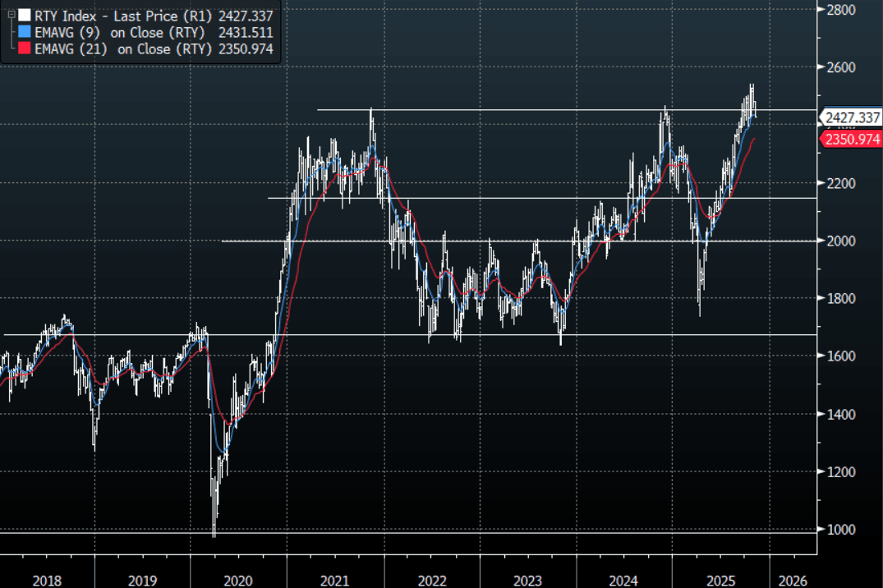Screen dimensions: 883x588
Task: Collapse the legend tree expander box
Action: [9, 15]
